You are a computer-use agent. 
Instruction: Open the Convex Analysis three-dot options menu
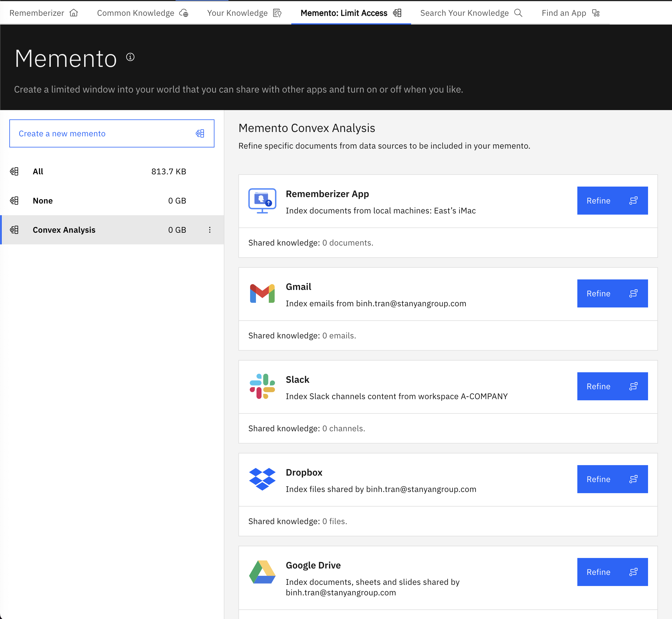click(x=210, y=230)
